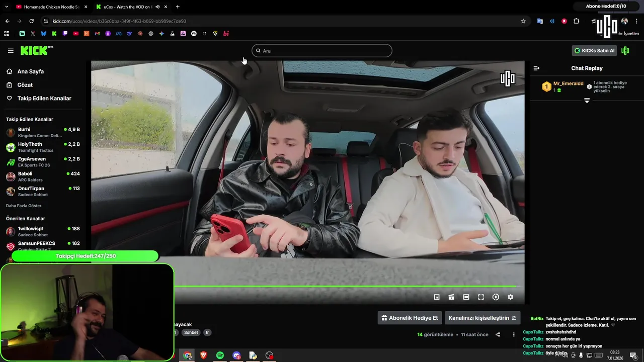Open Discord from the taskbar
This screenshot has height=362, width=644.
[236, 355]
